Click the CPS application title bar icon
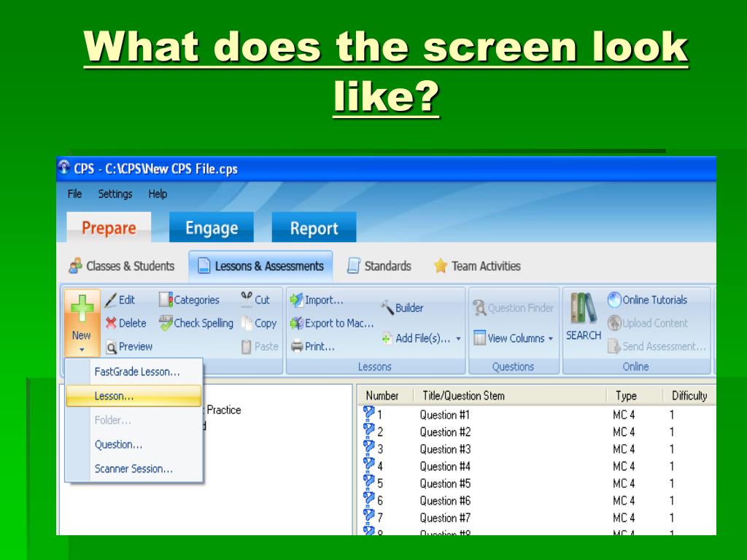Screen dimensions: 747x560 click(64, 168)
